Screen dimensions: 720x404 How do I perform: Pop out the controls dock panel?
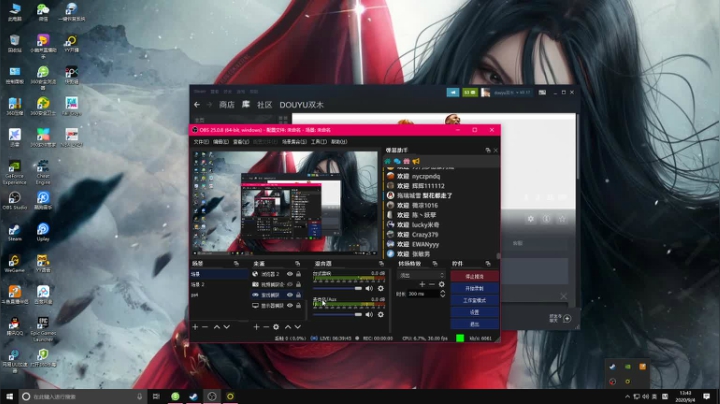[488, 264]
